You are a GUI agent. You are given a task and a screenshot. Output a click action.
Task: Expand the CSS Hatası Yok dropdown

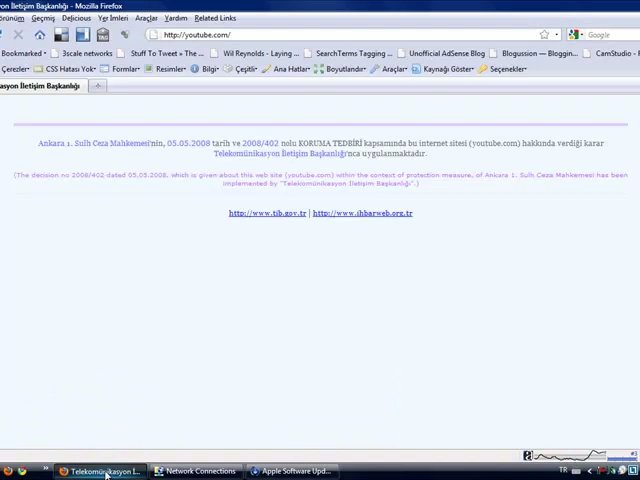[x=66, y=69]
